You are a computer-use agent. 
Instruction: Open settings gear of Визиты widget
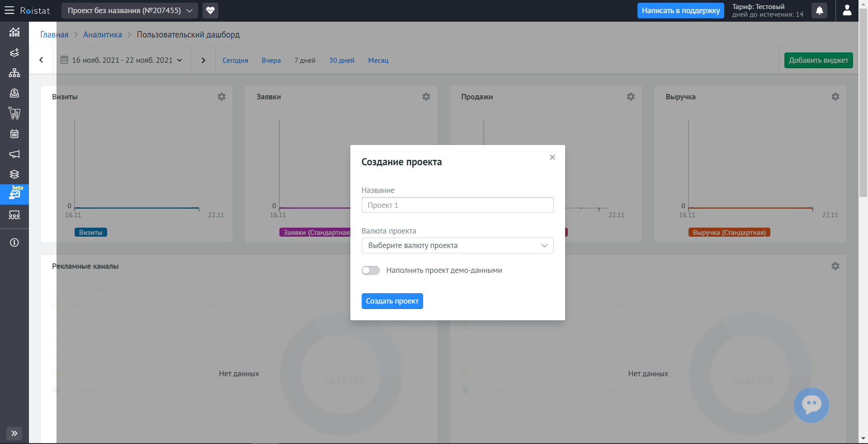[x=222, y=97]
